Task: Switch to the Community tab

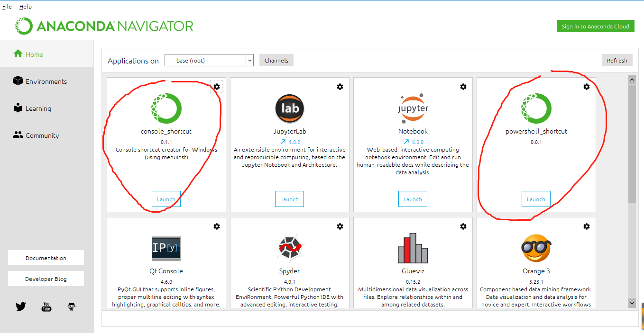Action: point(47,135)
